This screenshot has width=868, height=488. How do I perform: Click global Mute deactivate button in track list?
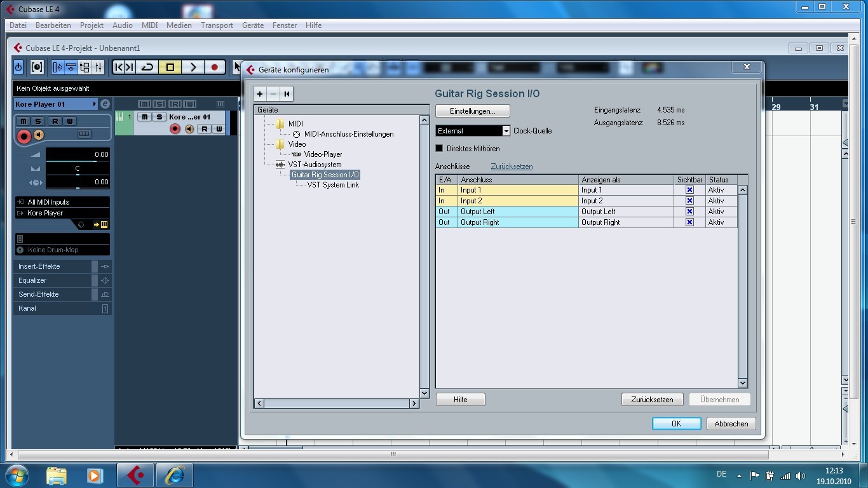tap(144, 104)
